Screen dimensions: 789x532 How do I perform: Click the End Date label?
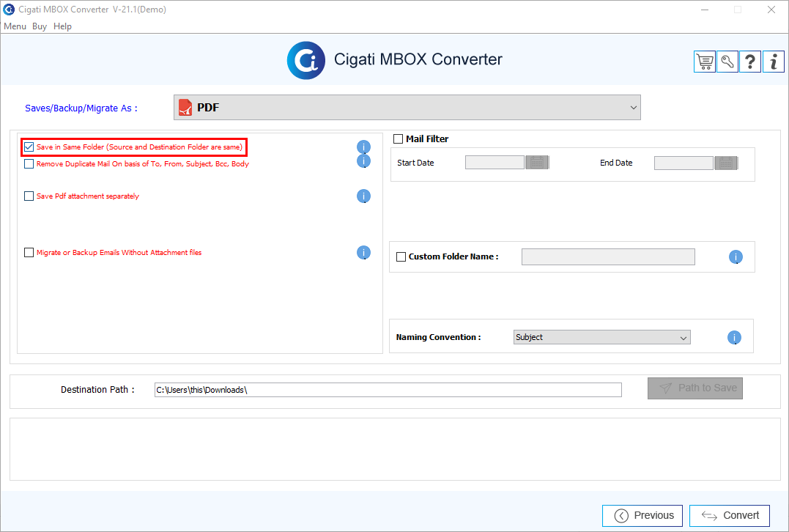[616, 163]
